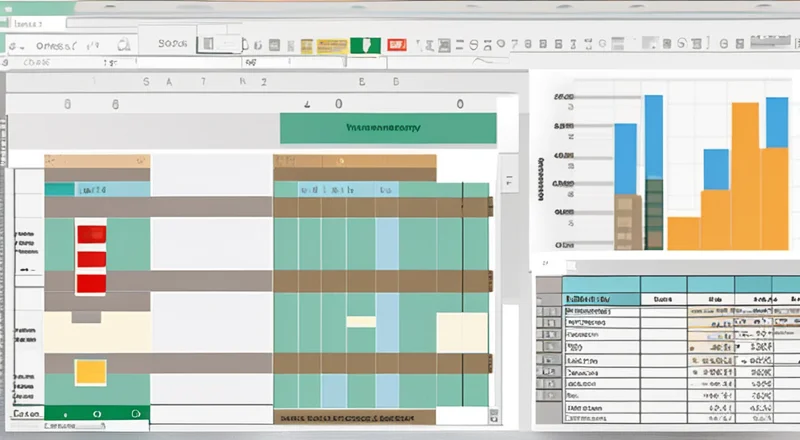Select the middle red square in the grid
This screenshot has width=800, height=440.
click(91, 258)
